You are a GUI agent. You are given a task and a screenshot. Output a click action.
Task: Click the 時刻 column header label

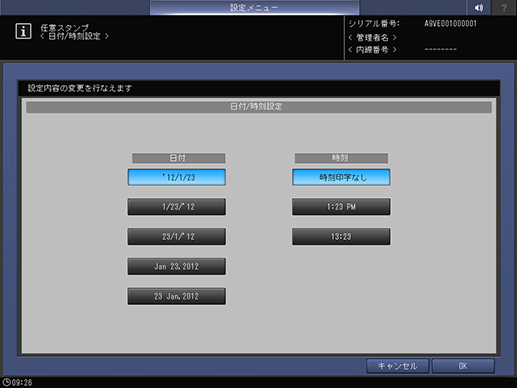[x=341, y=158]
